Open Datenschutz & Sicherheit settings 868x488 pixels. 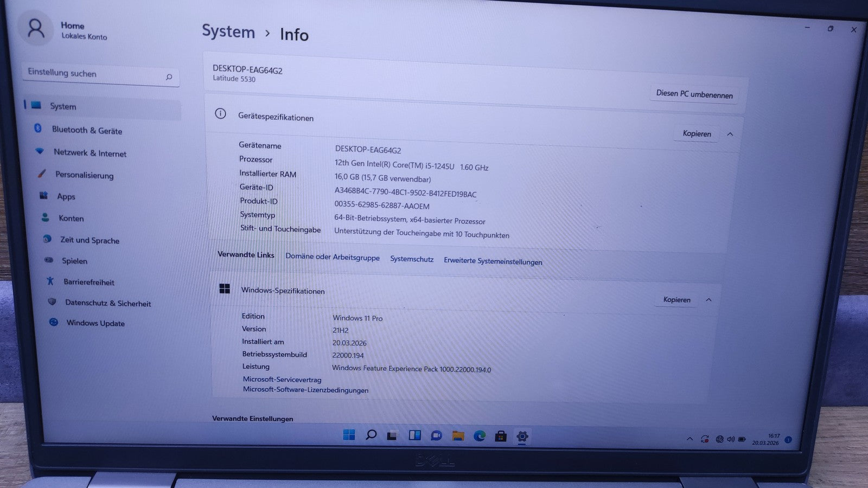pos(108,303)
